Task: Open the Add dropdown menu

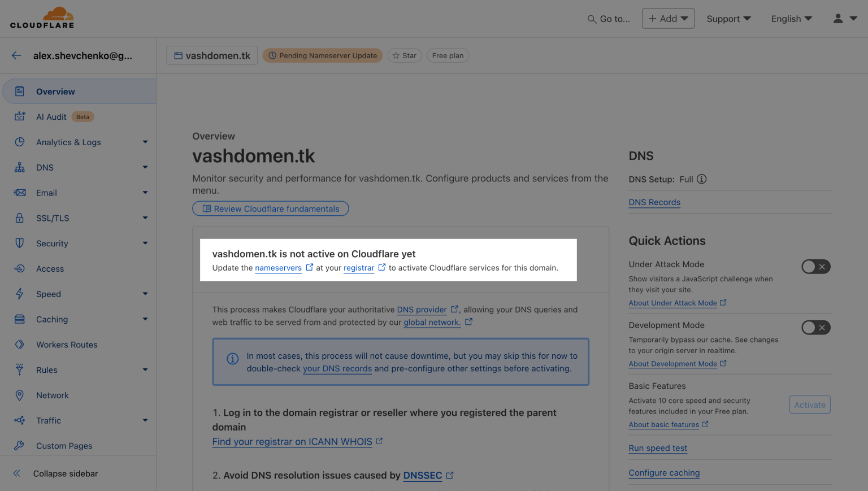Action: pos(668,19)
